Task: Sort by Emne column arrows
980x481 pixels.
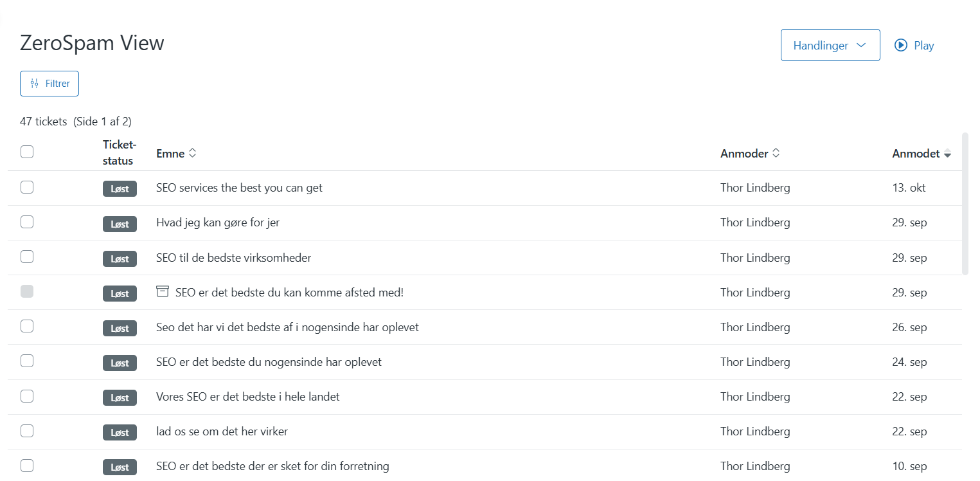Action: click(x=192, y=154)
